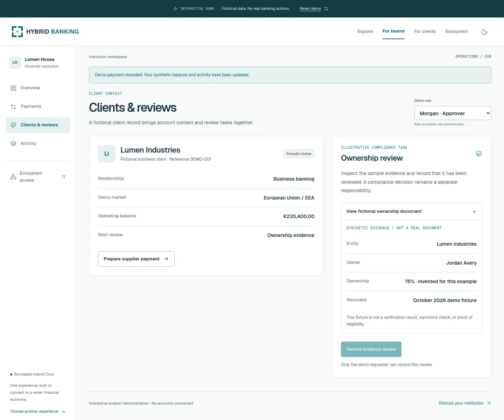504x420 pixels.
Task: Click the Lumen Industries client heading
Action: (x=150, y=150)
